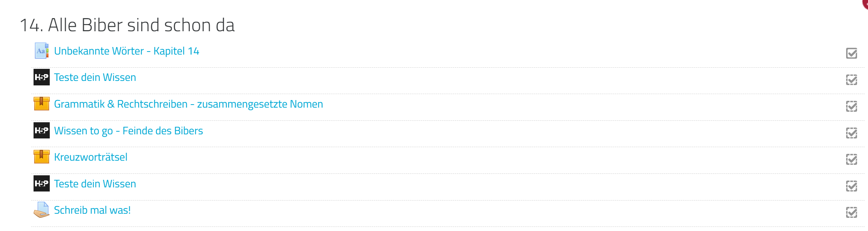Click package icon next to Grammatik & Rechtschreiben
The height and width of the screenshot is (231, 868).
(x=41, y=104)
